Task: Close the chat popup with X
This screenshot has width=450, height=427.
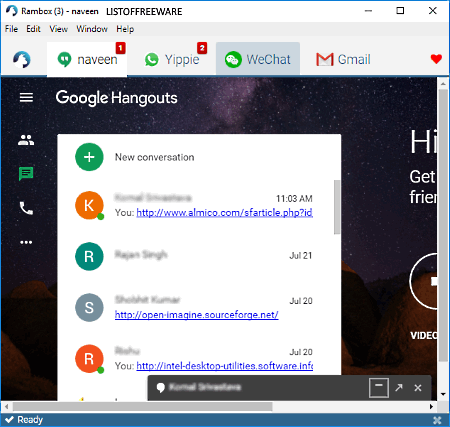Action: click(418, 388)
